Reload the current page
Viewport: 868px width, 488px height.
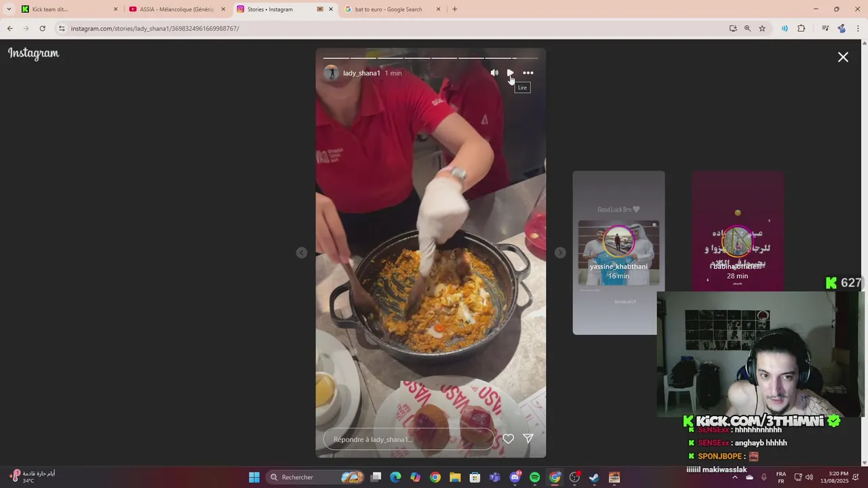coord(43,28)
